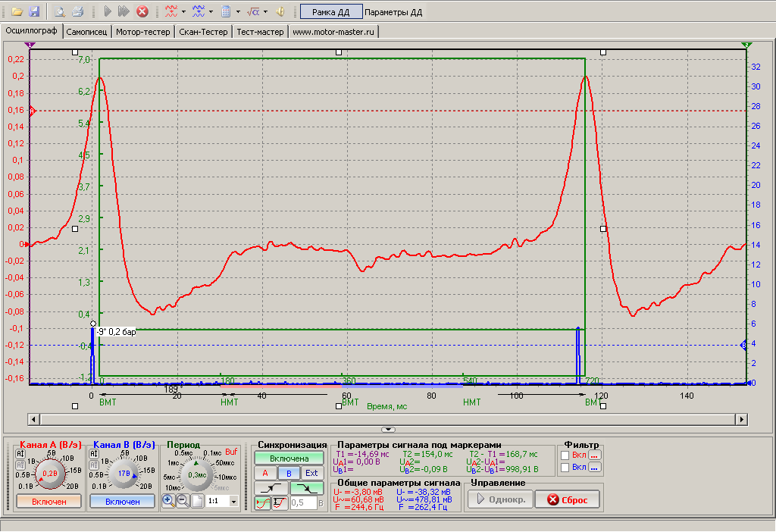
Task: Click the Однокр. single-shot button
Action: [501, 499]
